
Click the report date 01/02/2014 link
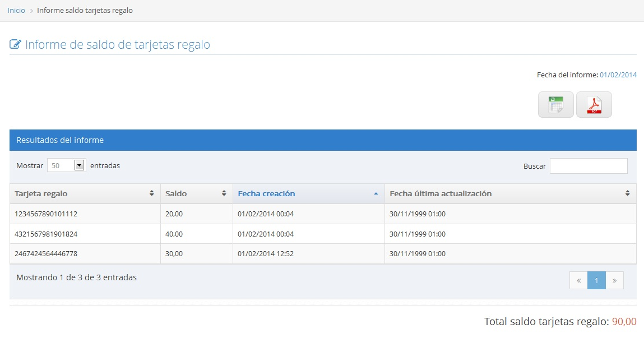pos(618,75)
